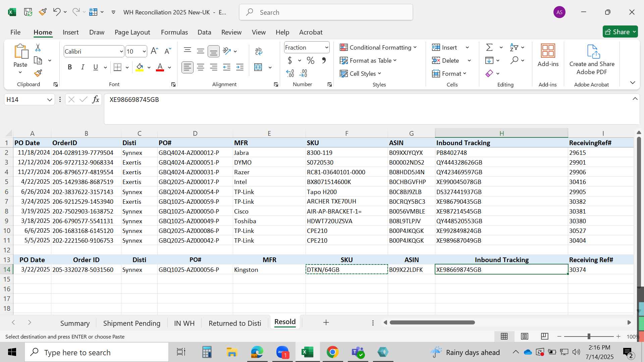
Task: Select the Format Painter brush in Clipboard group
Action: click(38, 73)
